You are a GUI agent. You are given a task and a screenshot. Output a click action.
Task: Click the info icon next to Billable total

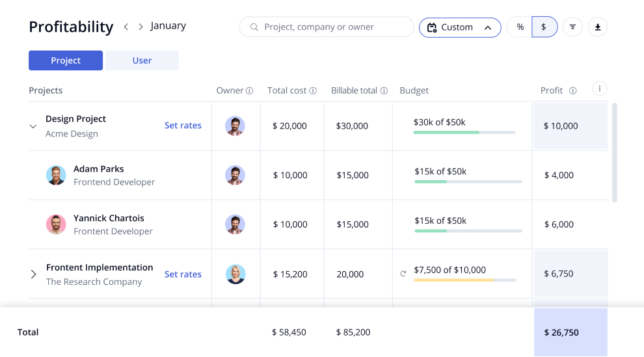pos(384,91)
